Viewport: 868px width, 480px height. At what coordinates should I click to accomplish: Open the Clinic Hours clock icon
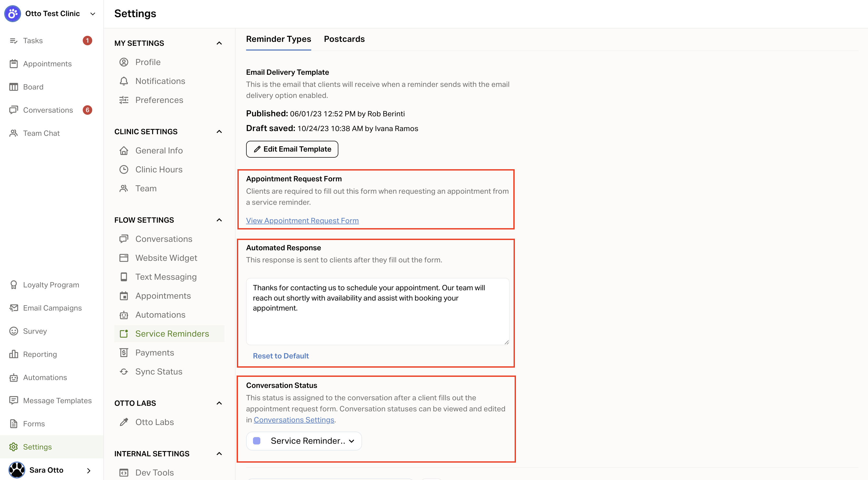[x=124, y=170]
